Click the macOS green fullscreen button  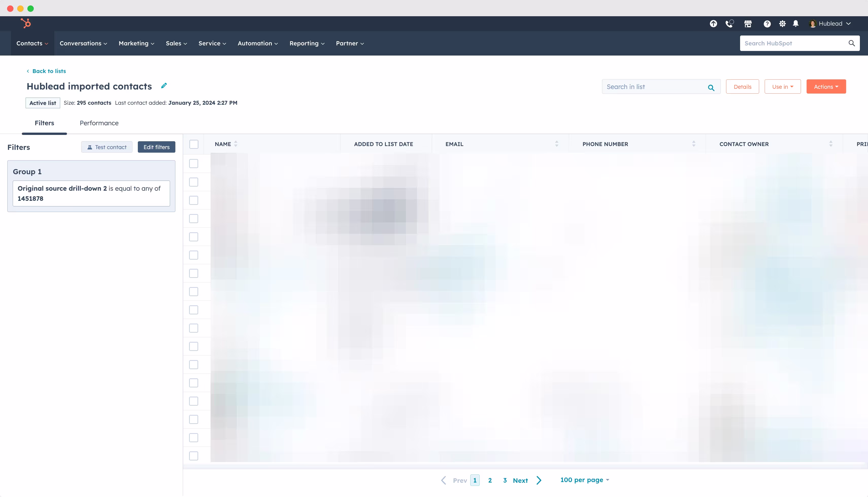[30, 9]
